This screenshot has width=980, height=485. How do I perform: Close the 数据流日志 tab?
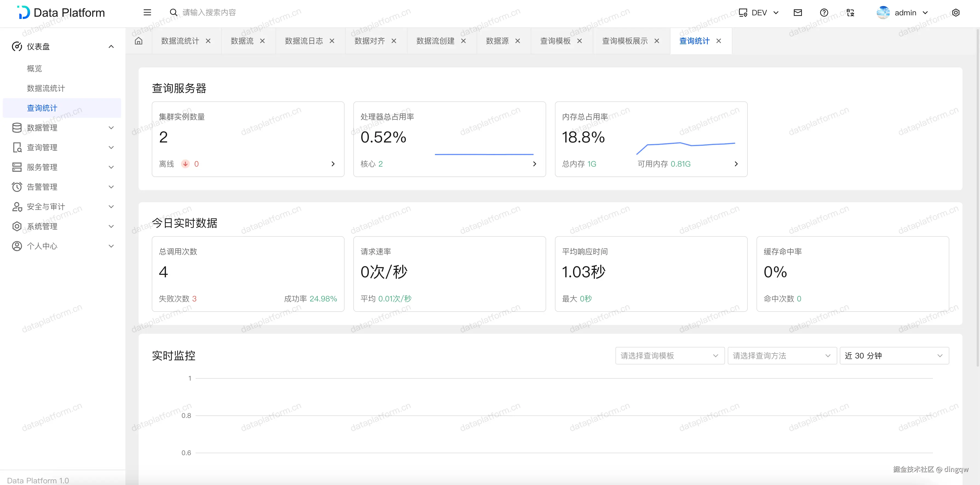coord(332,41)
